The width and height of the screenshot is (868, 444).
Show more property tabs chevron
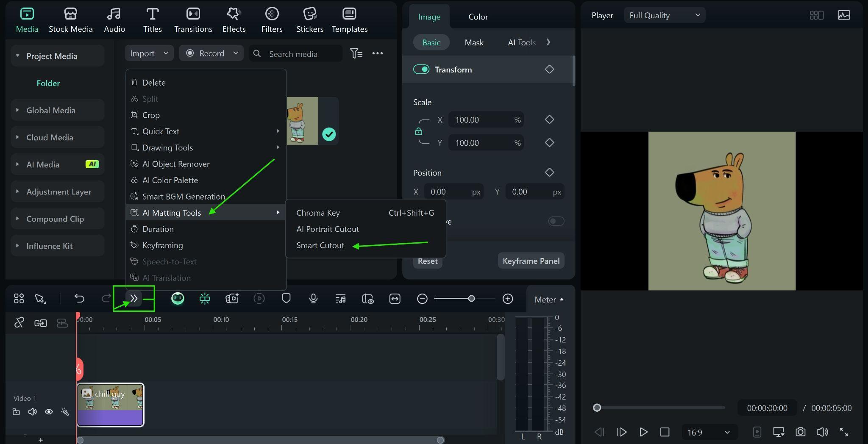tap(548, 42)
